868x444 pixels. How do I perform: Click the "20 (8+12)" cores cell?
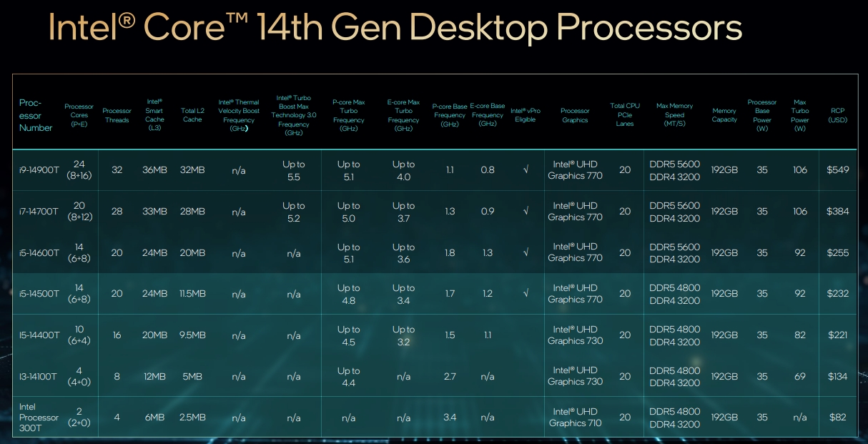point(79,212)
